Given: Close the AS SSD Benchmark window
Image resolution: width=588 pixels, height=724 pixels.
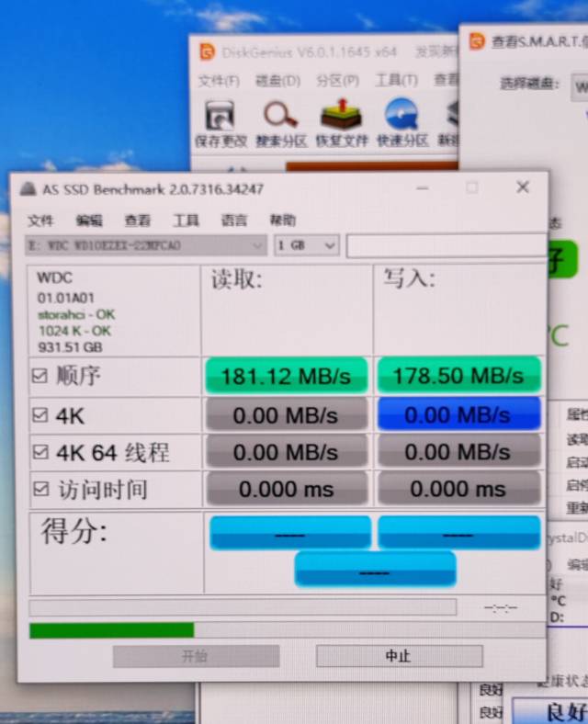Looking at the screenshot, I should point(522,187).
